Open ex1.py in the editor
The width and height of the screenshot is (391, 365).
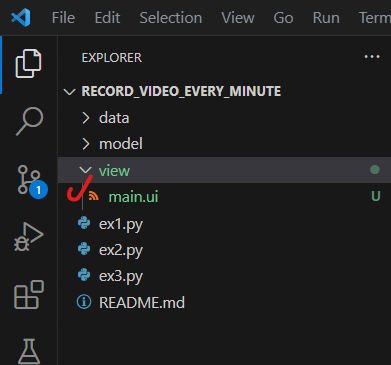[x=224, y=224]
